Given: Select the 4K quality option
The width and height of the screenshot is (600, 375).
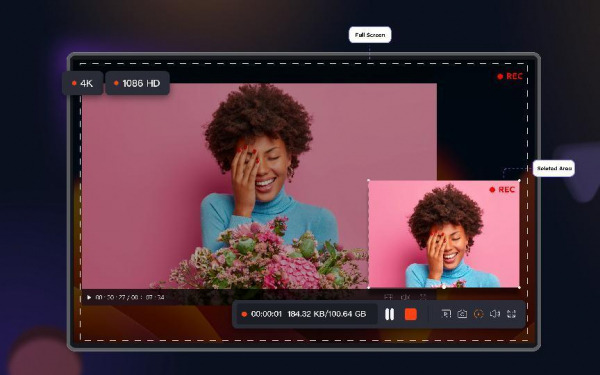Looking at the screenshot, I should [83, 83].
